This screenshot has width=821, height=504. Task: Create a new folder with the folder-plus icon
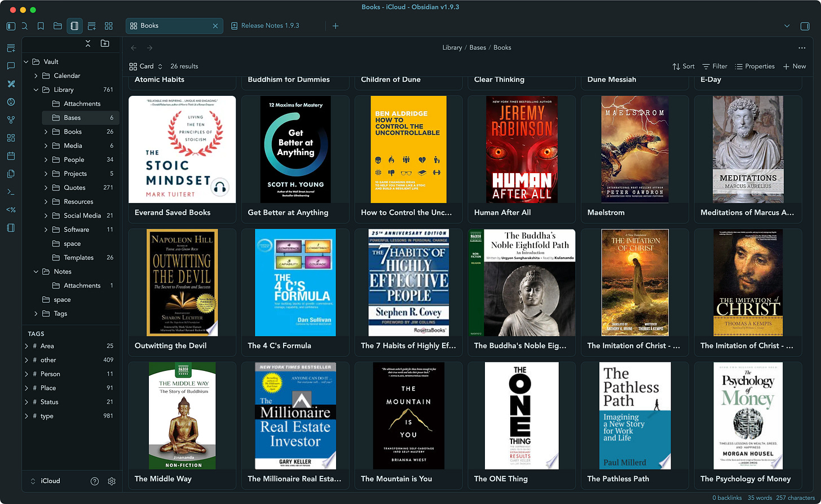pos(105,43)
